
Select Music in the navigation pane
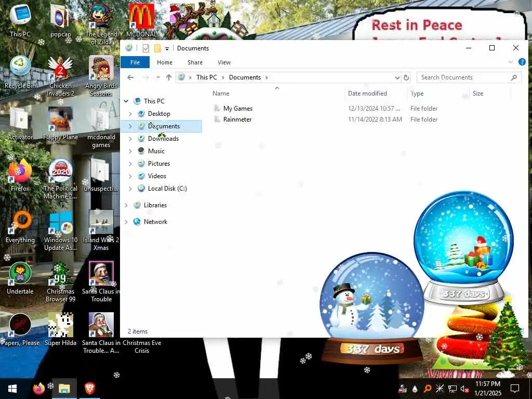(156, 151)
